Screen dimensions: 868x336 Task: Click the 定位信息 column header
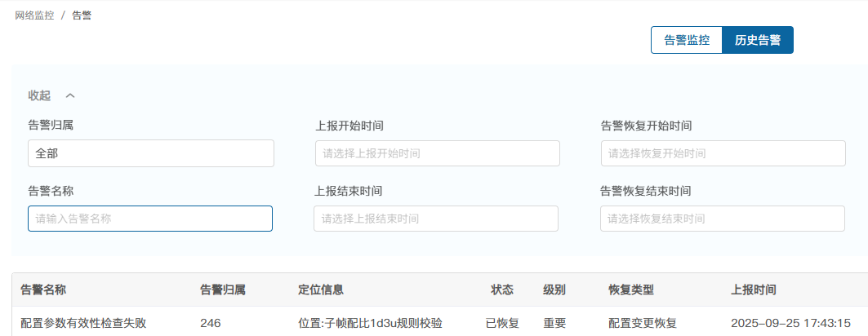click(x=321, y=290)
